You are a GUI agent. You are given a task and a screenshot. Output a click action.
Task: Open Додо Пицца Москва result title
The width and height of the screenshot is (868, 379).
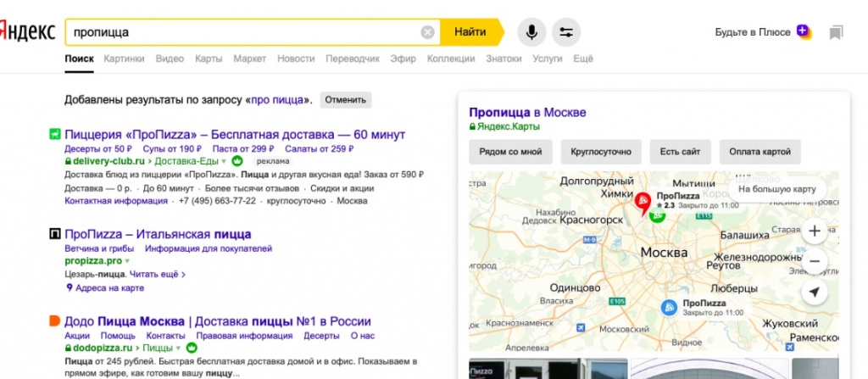click(x=218, y=321)
